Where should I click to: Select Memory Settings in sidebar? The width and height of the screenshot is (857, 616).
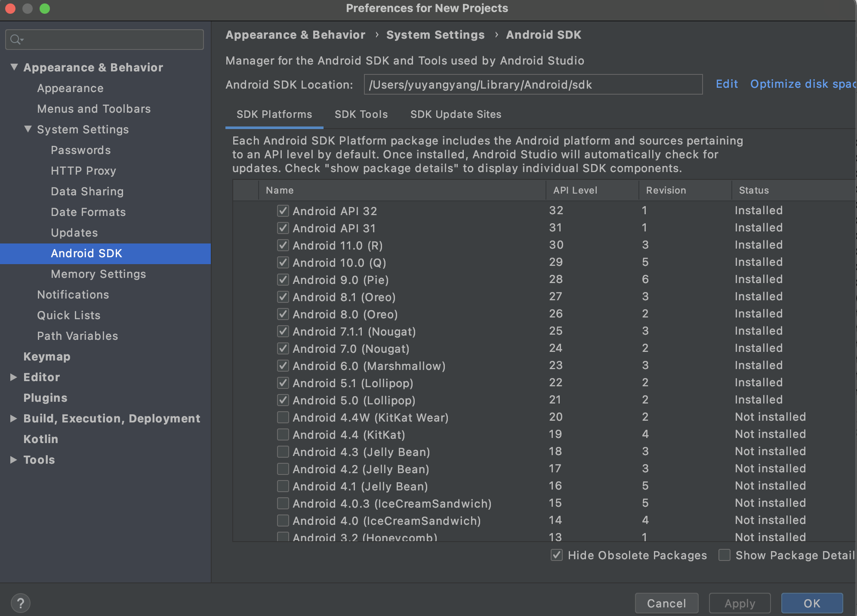(98, 274)
